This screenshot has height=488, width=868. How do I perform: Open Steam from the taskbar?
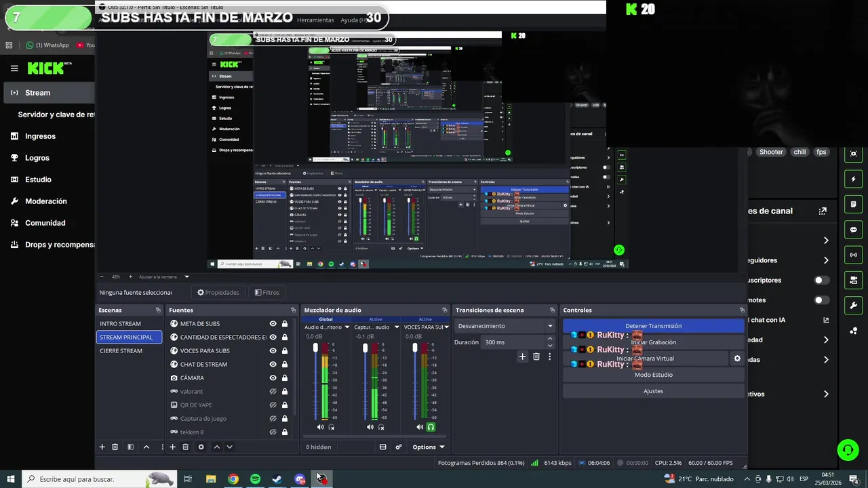[277, 479]
